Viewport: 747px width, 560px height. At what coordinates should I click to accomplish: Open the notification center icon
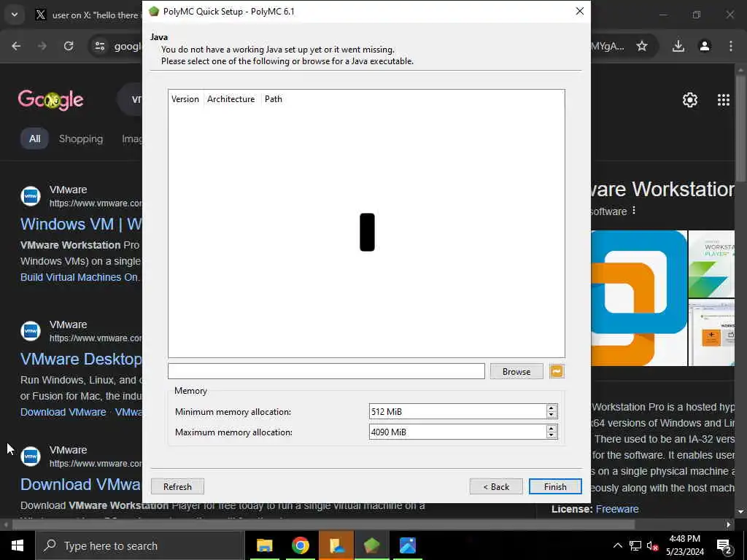coord(724,545)
